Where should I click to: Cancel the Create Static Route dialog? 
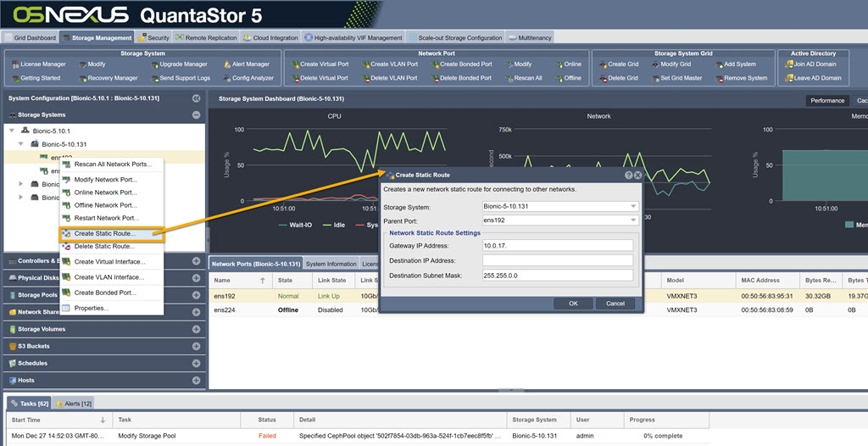coord(615,304)
